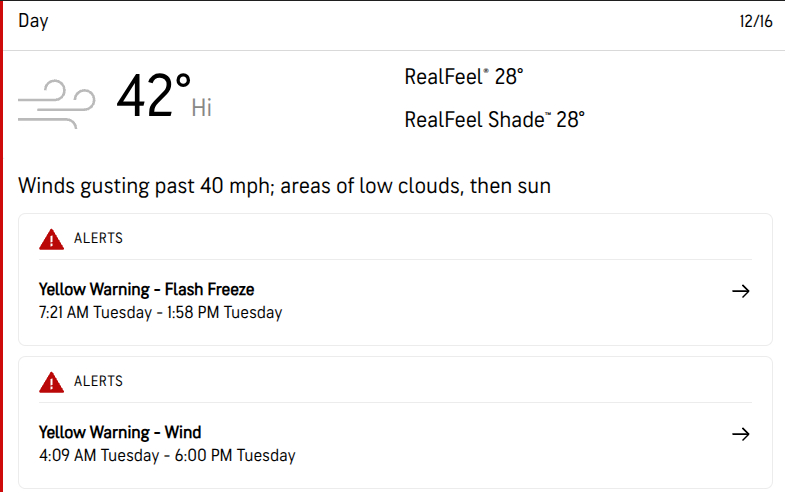Click the winds gusting past 40 mph description
This screenshot has height=492, width=785.
tap(284, 186)
